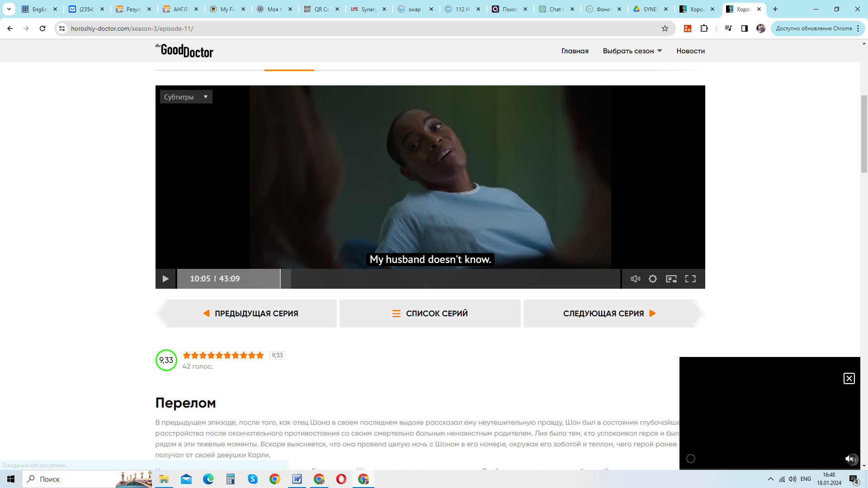Open Word from the taskbar
This screenshot has height=488, width=868.
297,479
